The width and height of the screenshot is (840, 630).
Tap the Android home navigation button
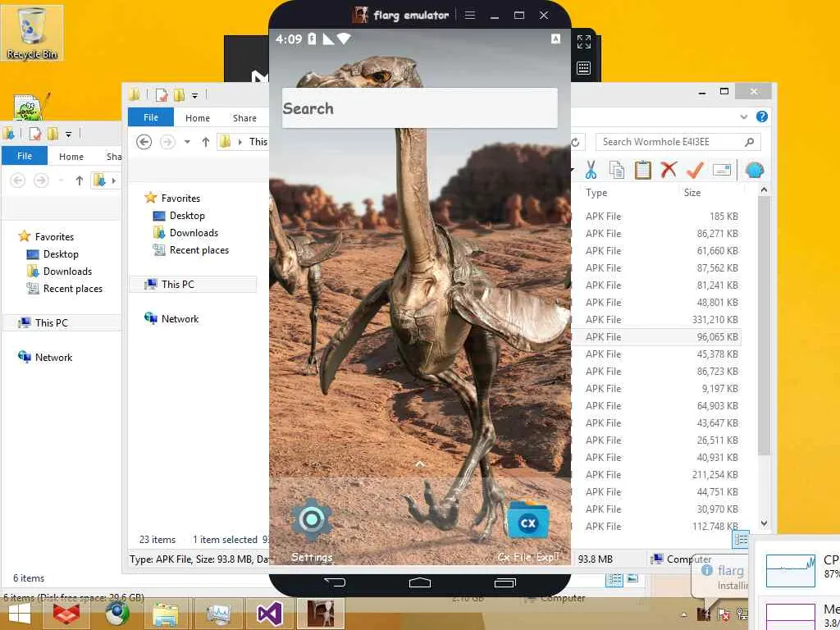(x=419, y=582)
